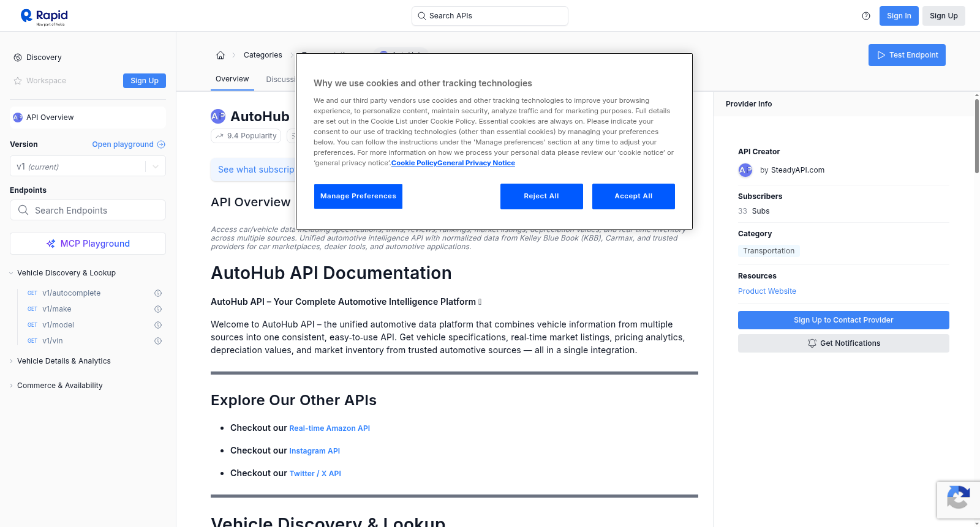The image size is (980, 527).
Task: Click the API Overview avatar icon
Action: click(x=18, y=118)
